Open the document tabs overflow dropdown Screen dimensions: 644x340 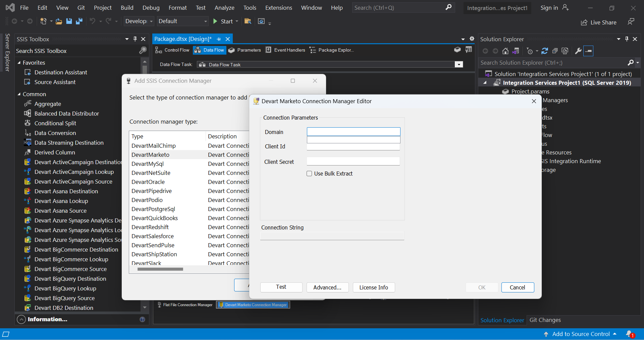click(463, 39)
